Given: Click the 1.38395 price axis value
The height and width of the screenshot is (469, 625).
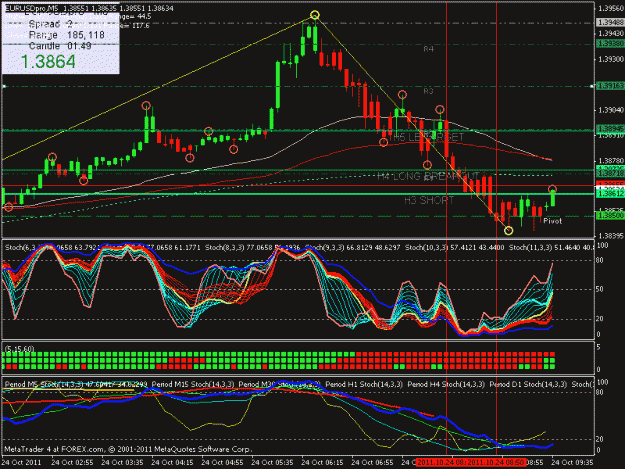Looking at the screenshot, I should 611,236.
